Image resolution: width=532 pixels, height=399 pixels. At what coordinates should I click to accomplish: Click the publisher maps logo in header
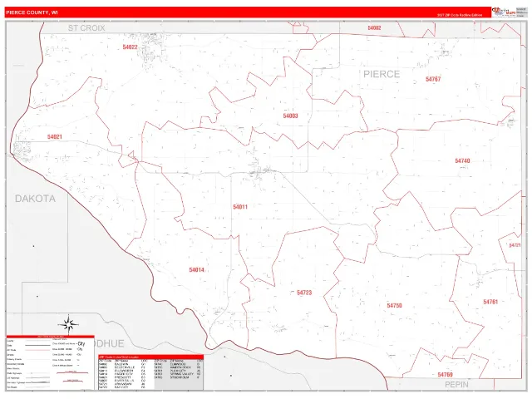point(504,12)
